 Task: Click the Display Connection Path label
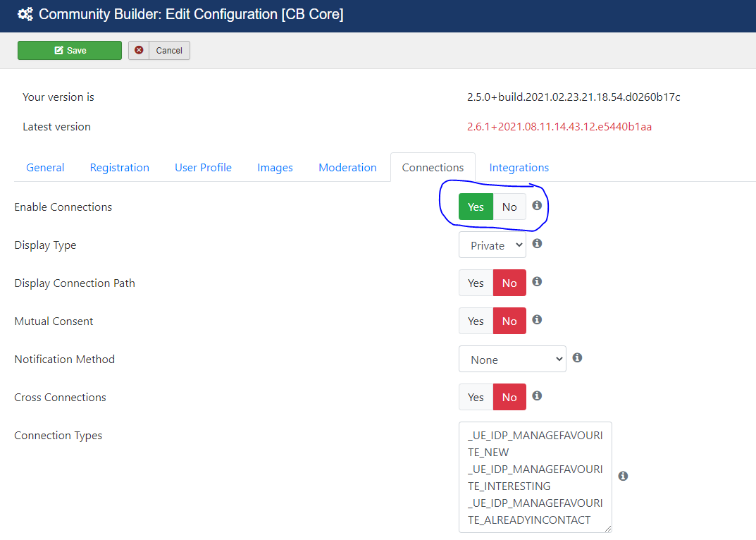tap(75, 283)
